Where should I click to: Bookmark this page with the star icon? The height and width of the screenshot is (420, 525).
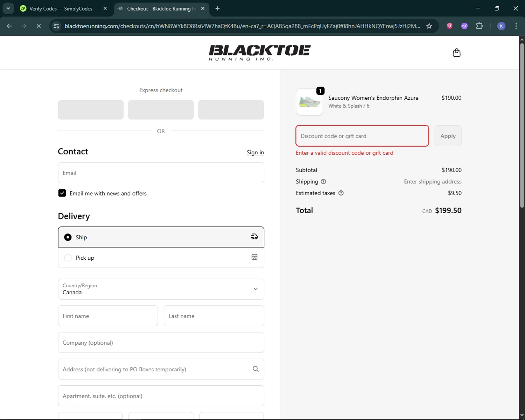point(429,26)
